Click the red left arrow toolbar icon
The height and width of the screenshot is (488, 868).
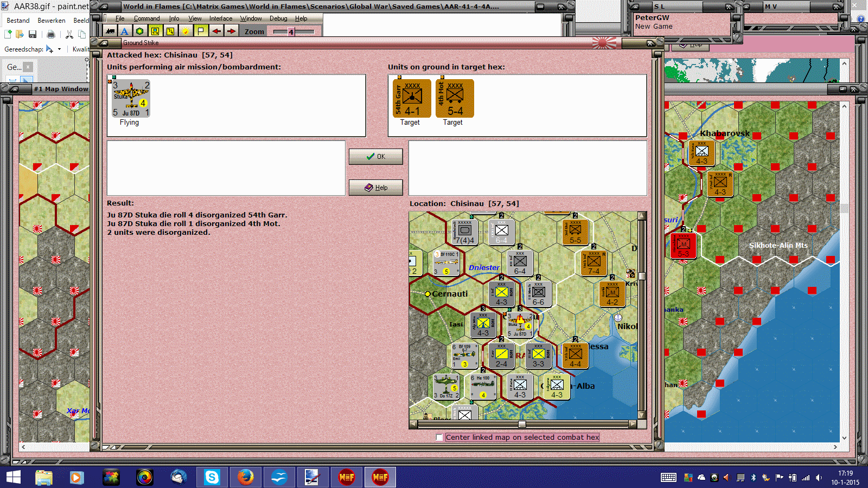[x=216, y=31]
